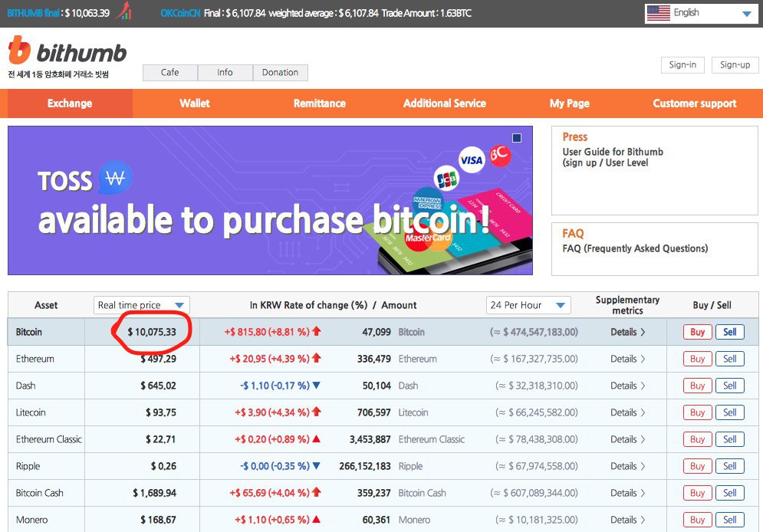
Task: Click Buy for Litecoin
Action: pyautogui.click(x=697, y=412)
